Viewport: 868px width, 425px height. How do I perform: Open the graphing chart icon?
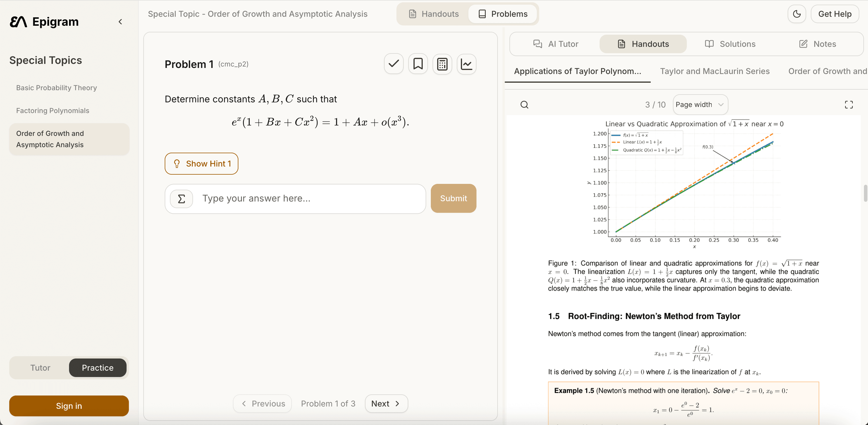point(466,64)
